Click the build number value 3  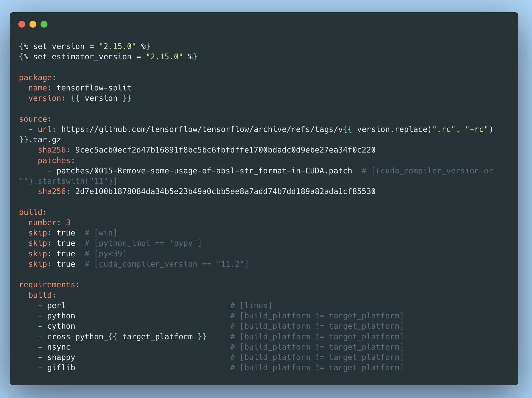(68, 223)
